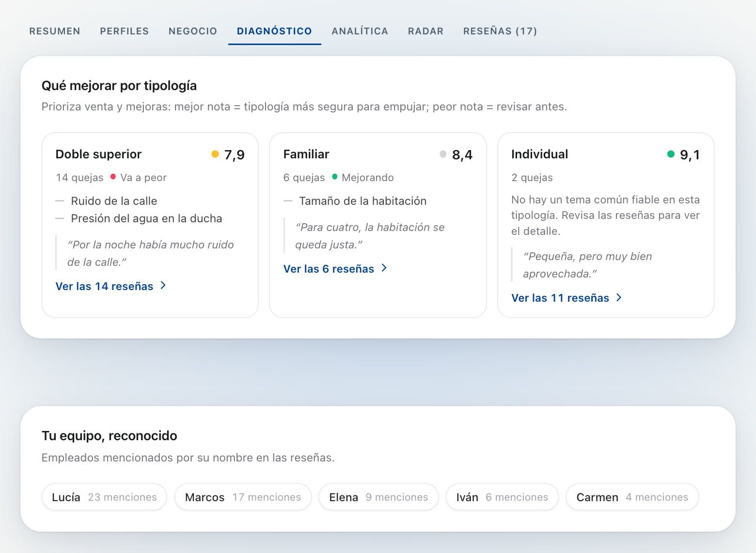
Task: Click the 9,1 score value
Action: 690,155
